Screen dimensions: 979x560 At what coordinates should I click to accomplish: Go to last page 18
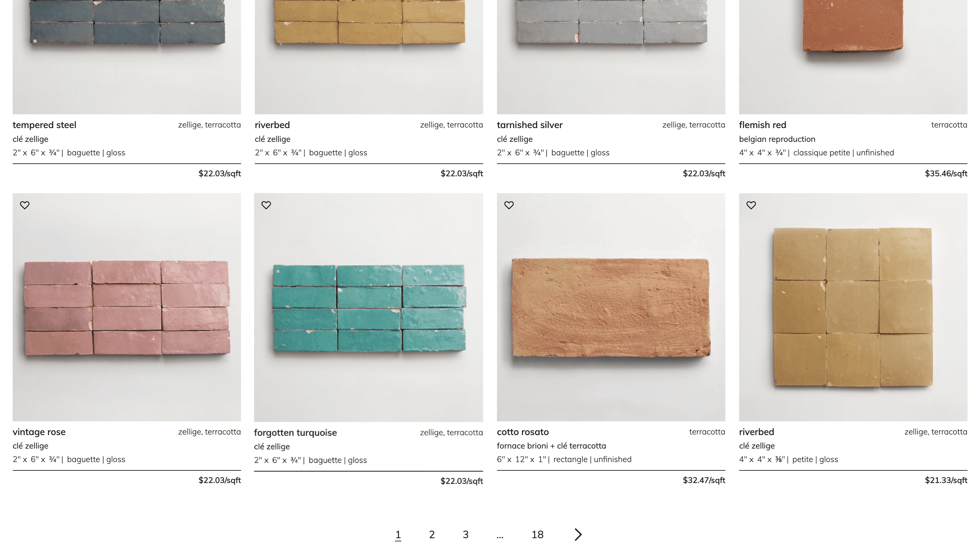pos(537,534)
